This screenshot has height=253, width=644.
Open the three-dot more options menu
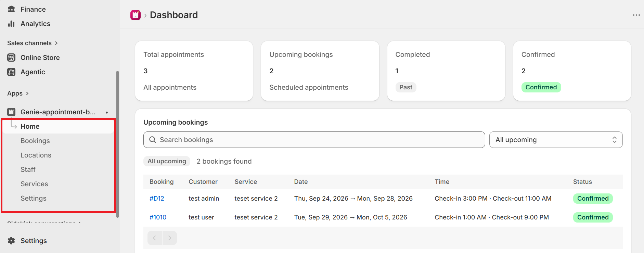[x=636, y=15]
